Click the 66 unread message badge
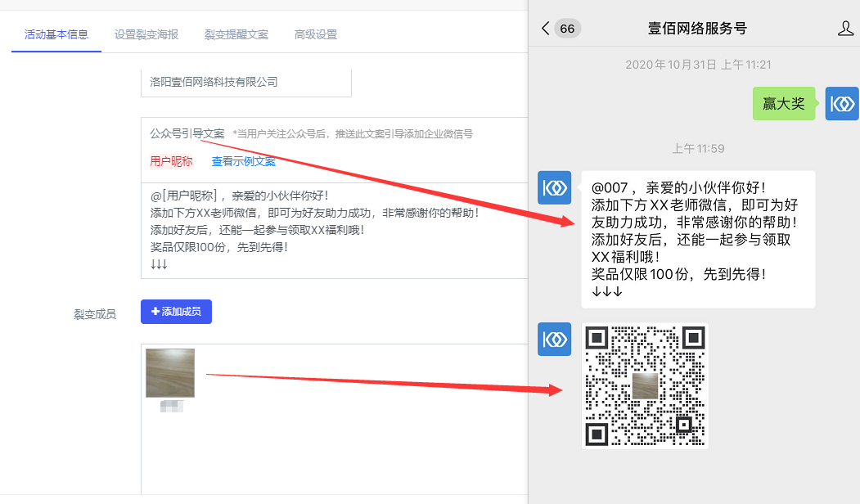860x504 pixels. pos(567,29)
